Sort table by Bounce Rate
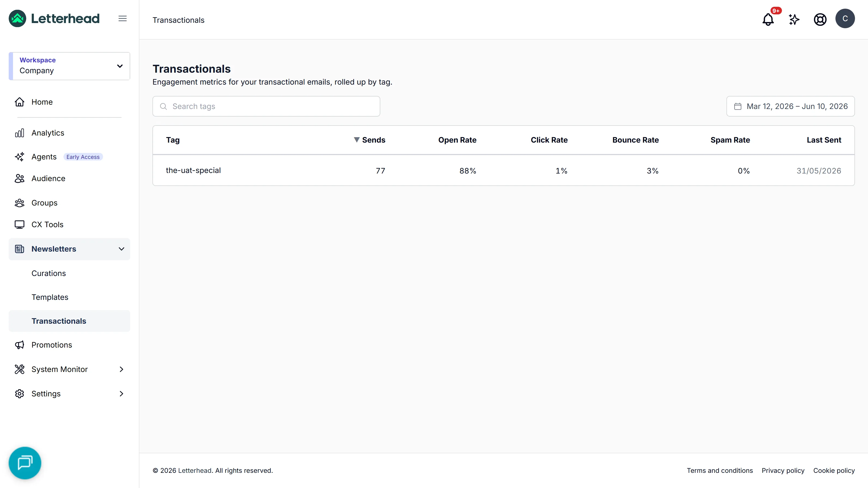 tap(636, 140)
